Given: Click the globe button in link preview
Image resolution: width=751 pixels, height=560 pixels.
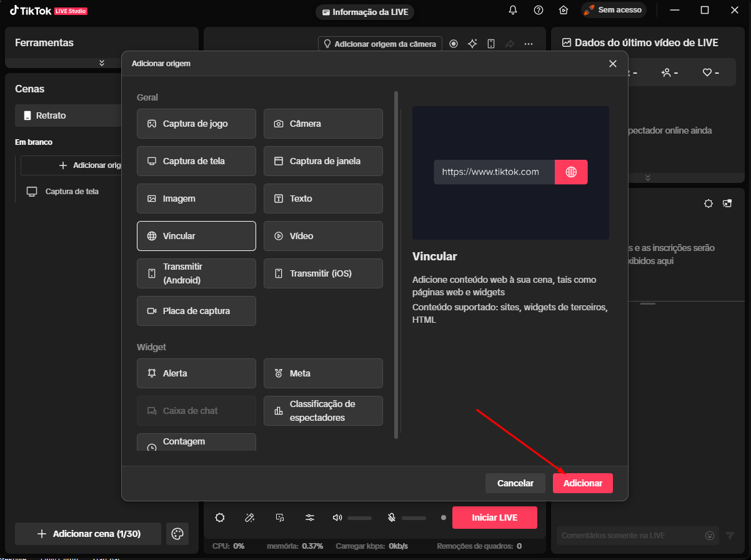Looking at the screenshot, I should click(571, 172).
